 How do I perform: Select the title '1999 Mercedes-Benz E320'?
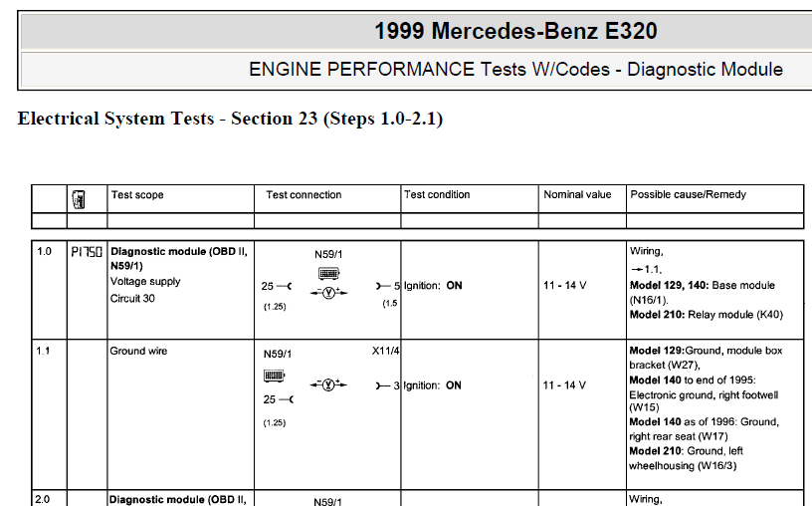coord(515,31)
